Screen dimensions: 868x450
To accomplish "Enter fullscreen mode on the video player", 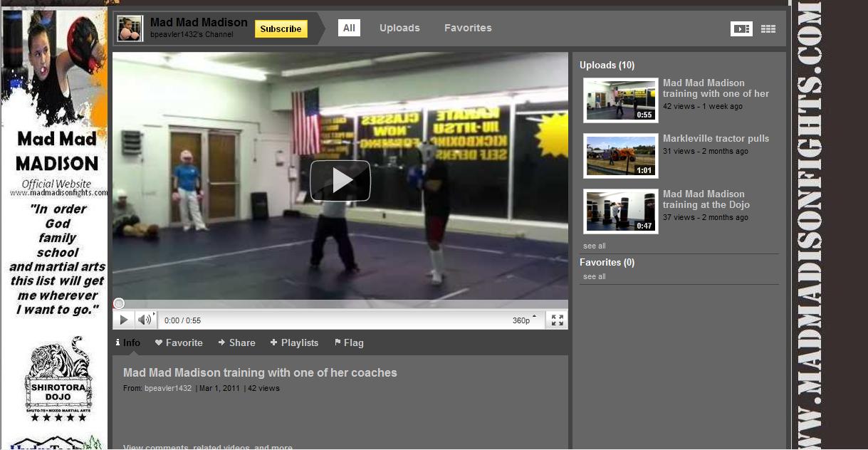I will pos(557,320).
